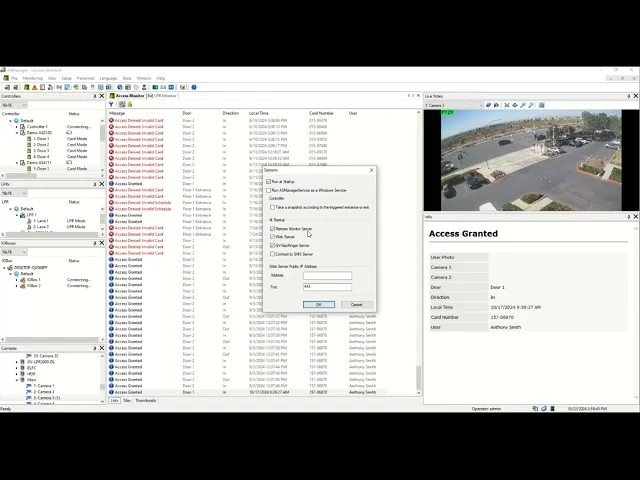Click OK in the Options dialog

(319, 304)
